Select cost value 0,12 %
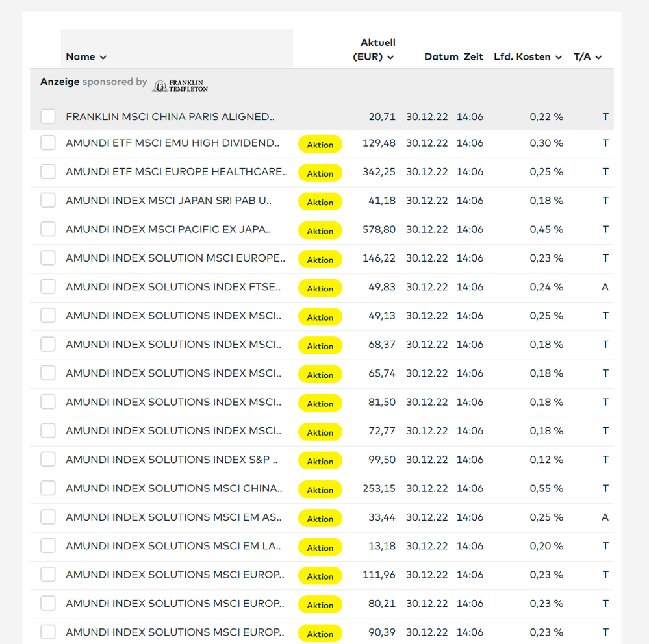 (546, 460)
